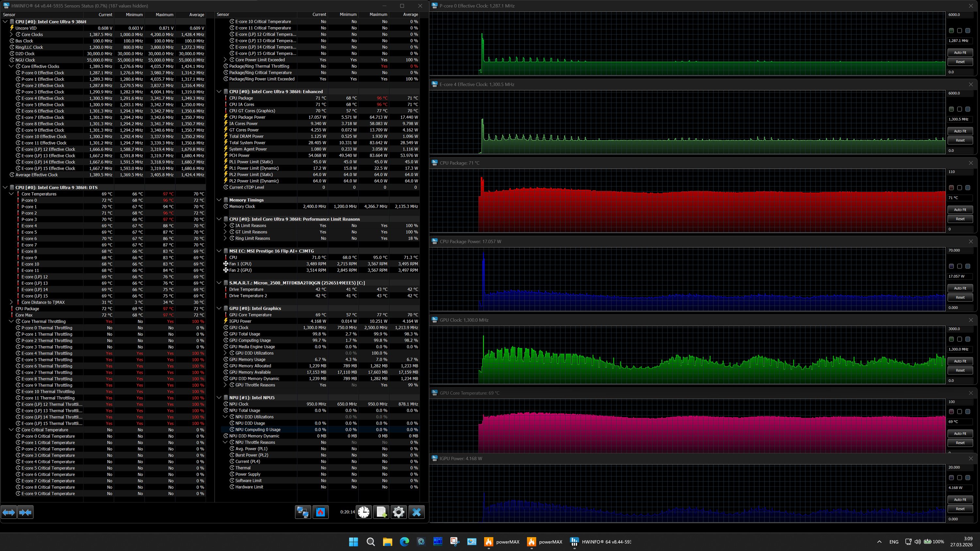
Task: Expand the Core Clocks row
Action: point(11,35)
